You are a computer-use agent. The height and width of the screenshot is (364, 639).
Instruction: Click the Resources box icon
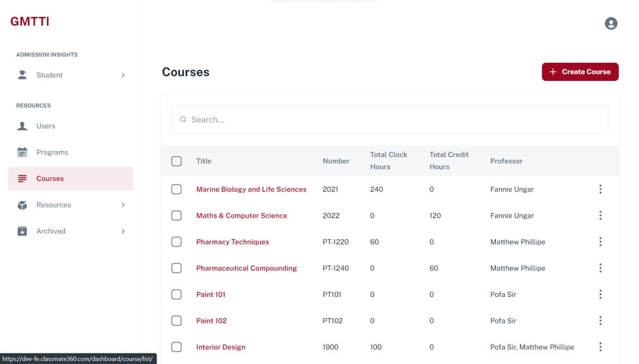tap(22, 205)
